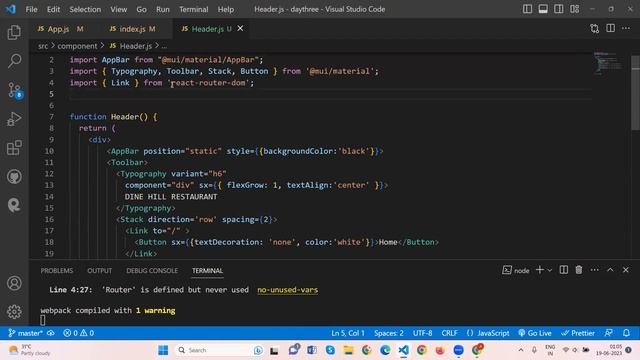This screenshot has height=360, width=640.
Task: Open Run and Debug view
Action: [x=14, y=119]
